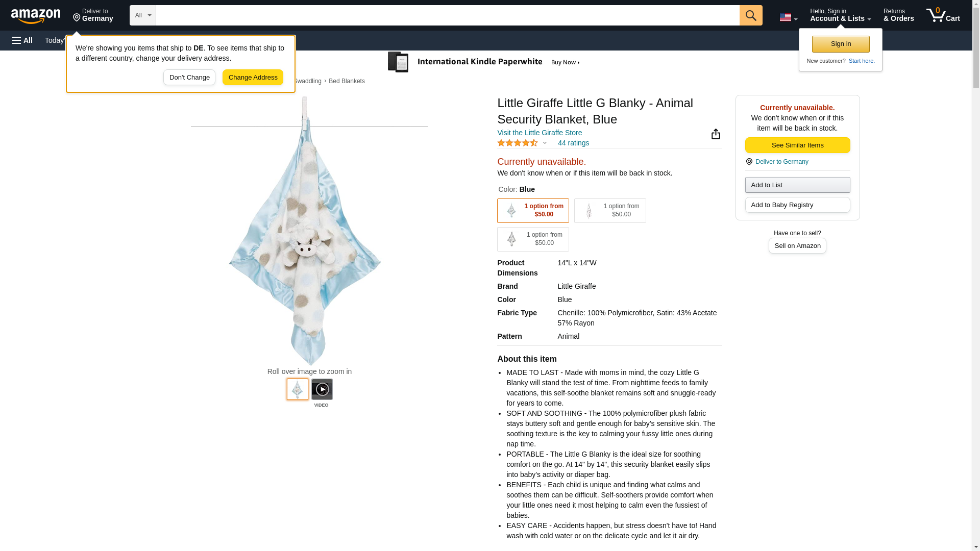Open the All hamburger menu
The width and height of the screenshot is (980, 551).
click(x=22, y=40)
